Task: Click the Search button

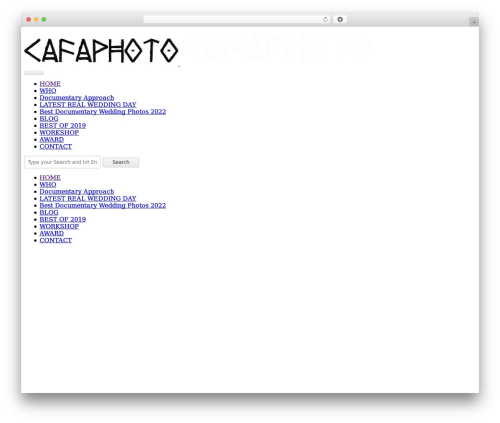Action: (x=121, y=162)
